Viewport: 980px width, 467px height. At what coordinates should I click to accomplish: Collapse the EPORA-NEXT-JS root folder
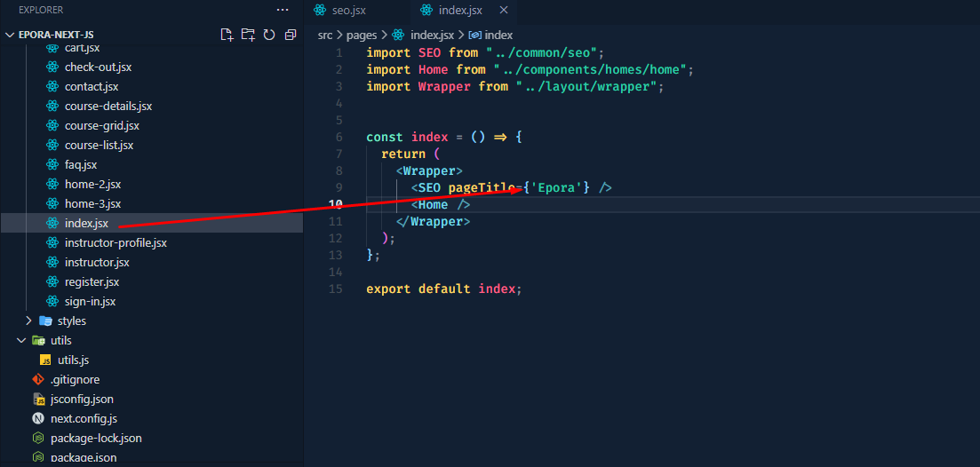[x=10, y=35]
